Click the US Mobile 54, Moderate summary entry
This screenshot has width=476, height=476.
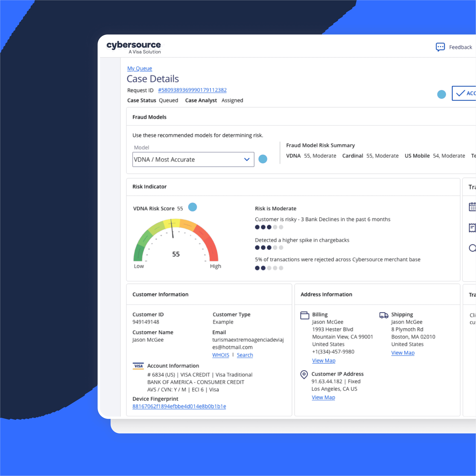(x=435, y=156)
